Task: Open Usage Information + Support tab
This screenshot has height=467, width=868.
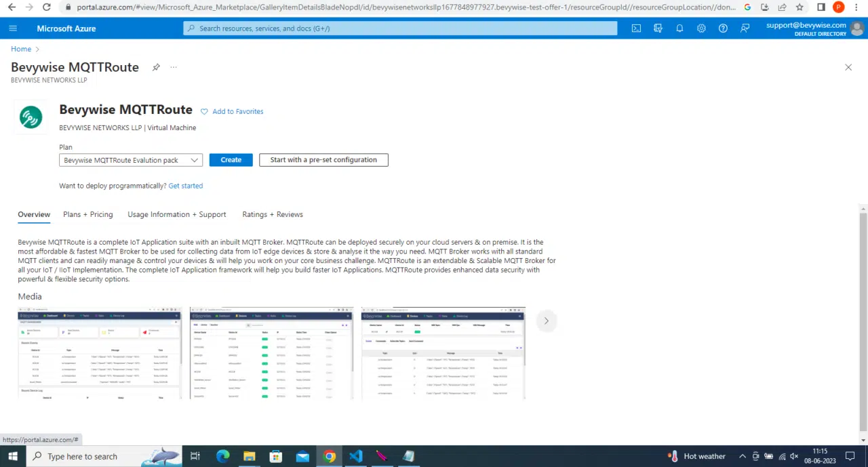Action: click(x=177, y=214)
